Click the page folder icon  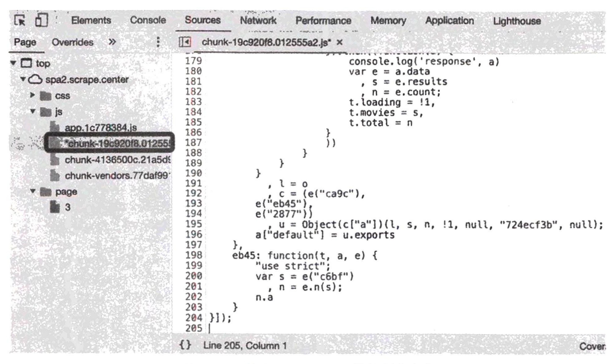[x=46, y=191]
